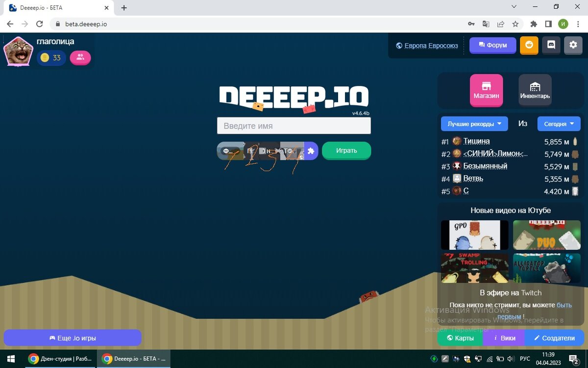The height and width of the screenshot is (368, 588).
Task: Open the Chrome three-dot menu
Action: (577, 24)
